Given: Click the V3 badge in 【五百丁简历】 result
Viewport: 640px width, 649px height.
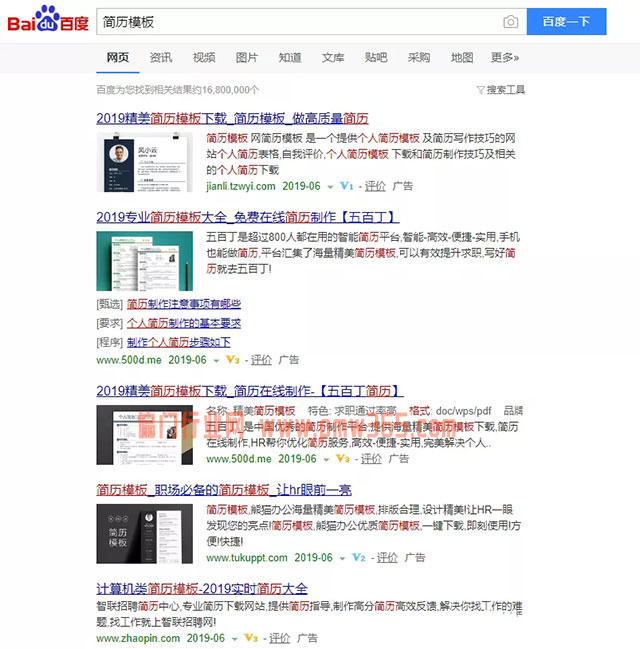Looking at the screenshot, I should tap(343, 459).
